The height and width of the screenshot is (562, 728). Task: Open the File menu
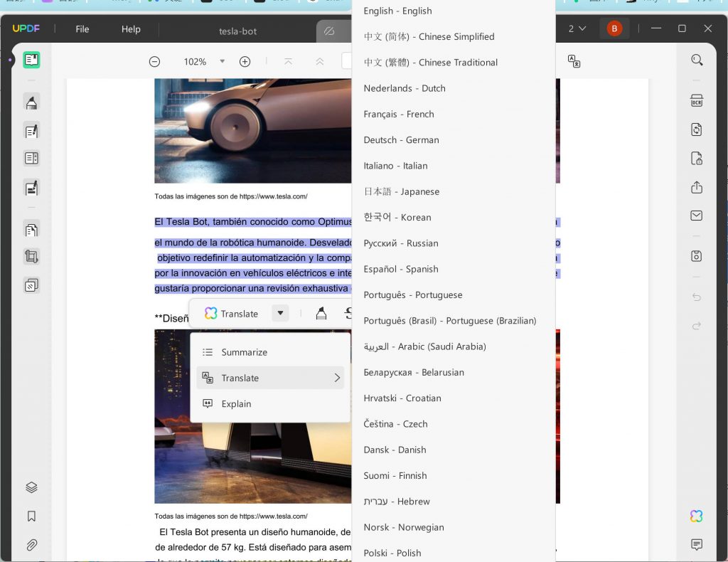pyautogui.click(x=82, y=29)
